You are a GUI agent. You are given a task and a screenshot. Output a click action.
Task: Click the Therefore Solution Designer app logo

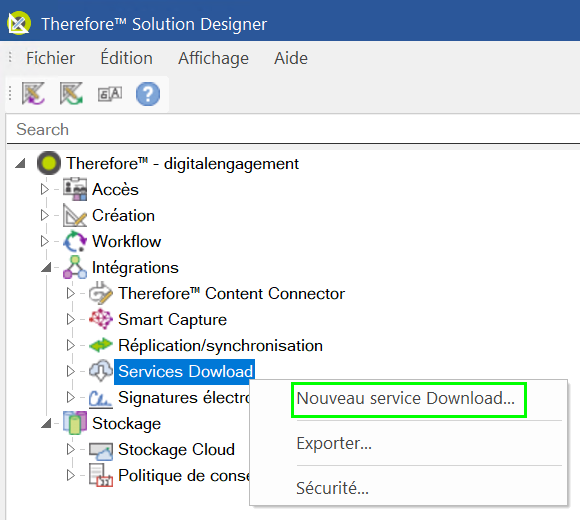[x=18, y=24]
